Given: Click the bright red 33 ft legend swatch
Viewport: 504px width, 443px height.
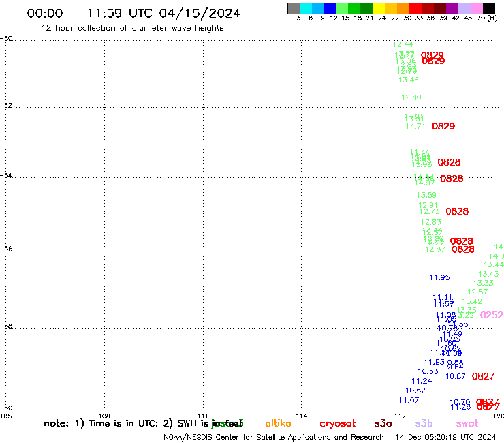Looking at the screenshot, I should [x=415, y=8].
